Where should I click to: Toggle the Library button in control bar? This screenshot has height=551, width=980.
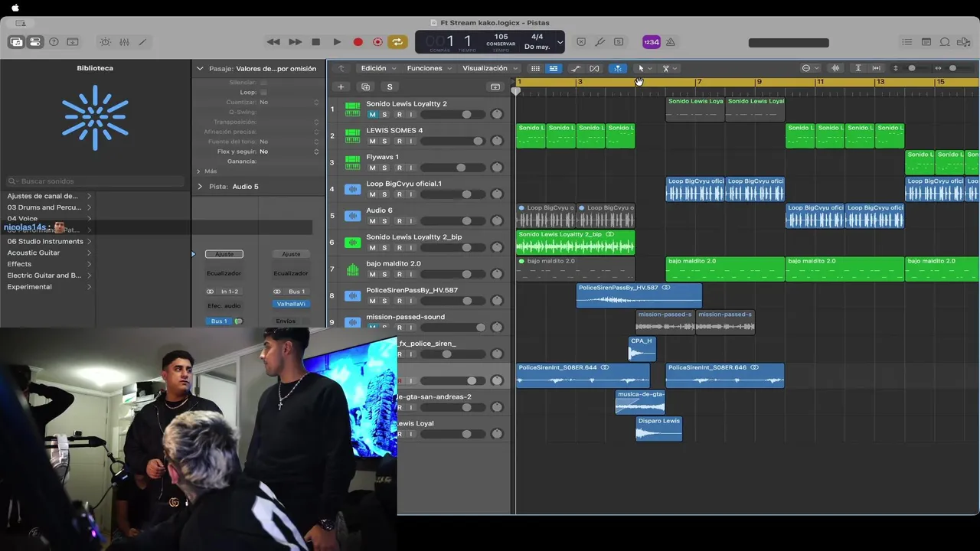[16, 42]
